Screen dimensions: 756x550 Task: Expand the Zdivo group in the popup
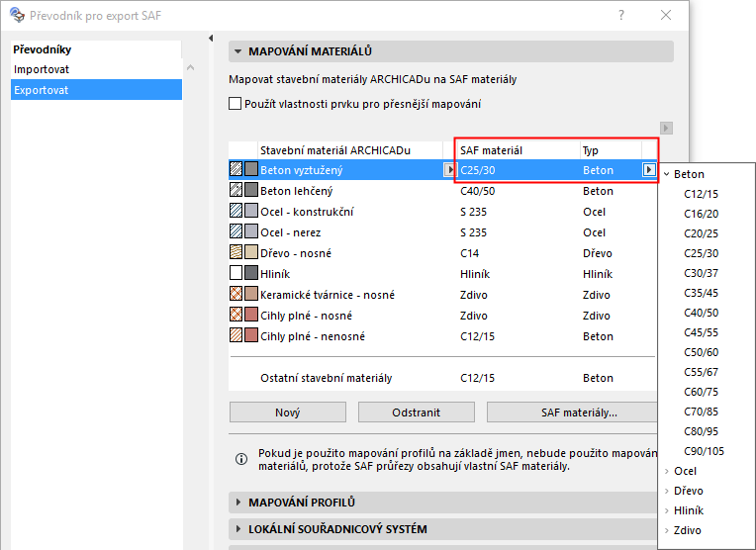click(667, 530)
